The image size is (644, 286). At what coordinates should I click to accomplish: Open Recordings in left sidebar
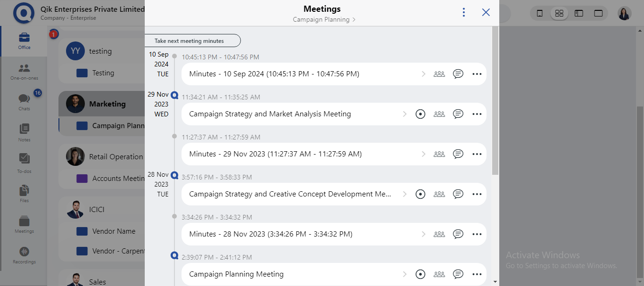pos(24,255)
